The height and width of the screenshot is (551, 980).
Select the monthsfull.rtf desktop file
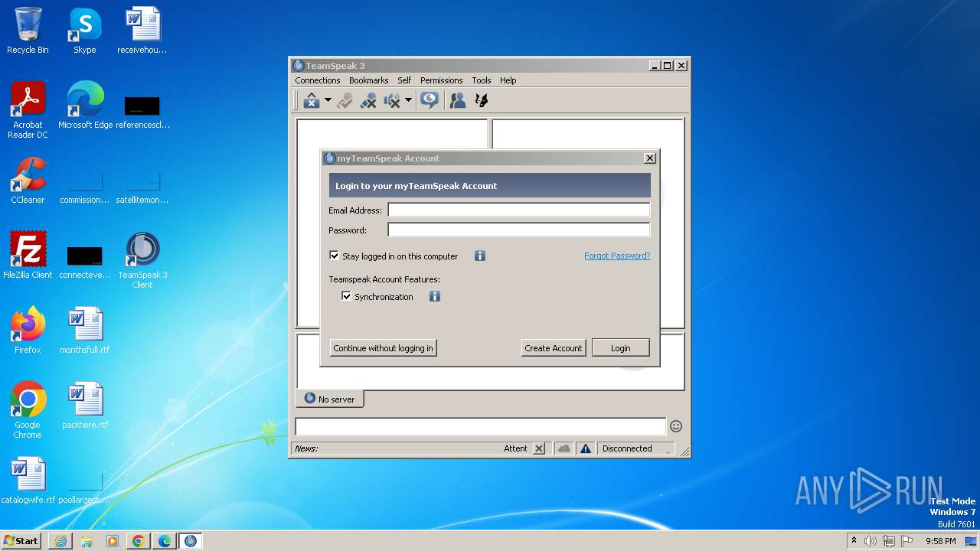coord(85,330)
